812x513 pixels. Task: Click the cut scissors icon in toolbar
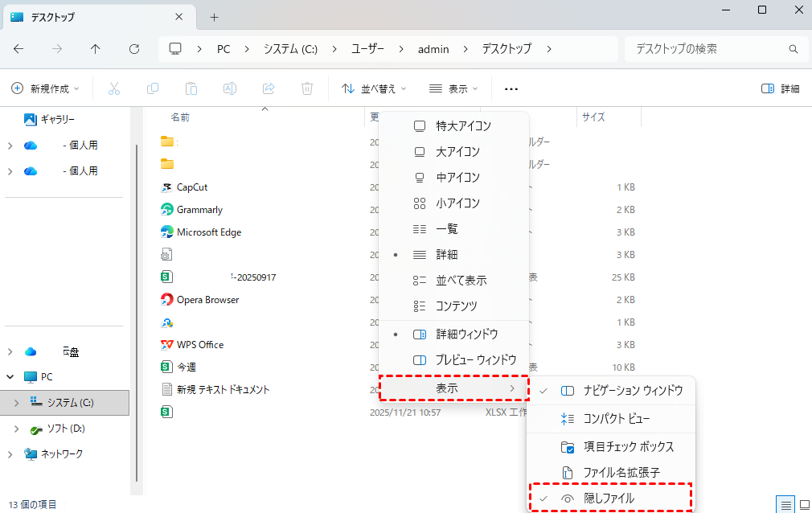pos(114,88)
